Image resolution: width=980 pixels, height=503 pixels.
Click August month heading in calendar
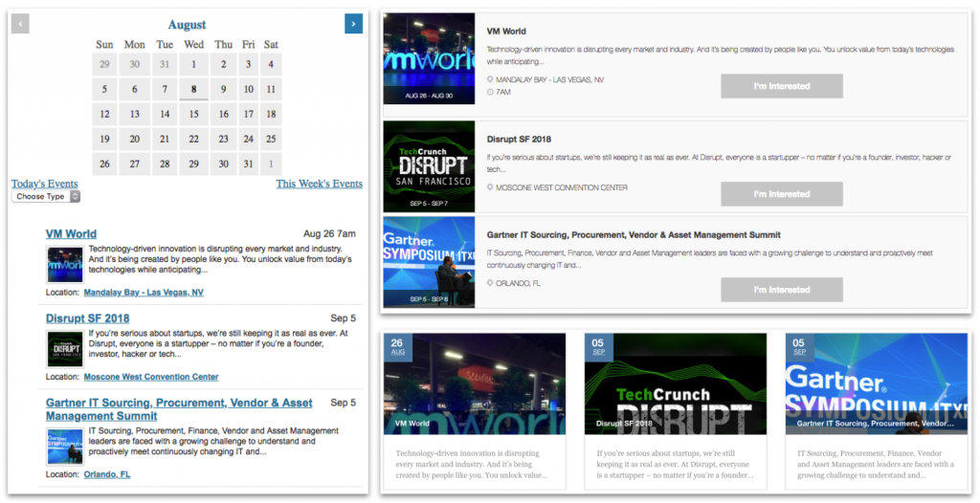pyautogui.click(x=187, y=24)
